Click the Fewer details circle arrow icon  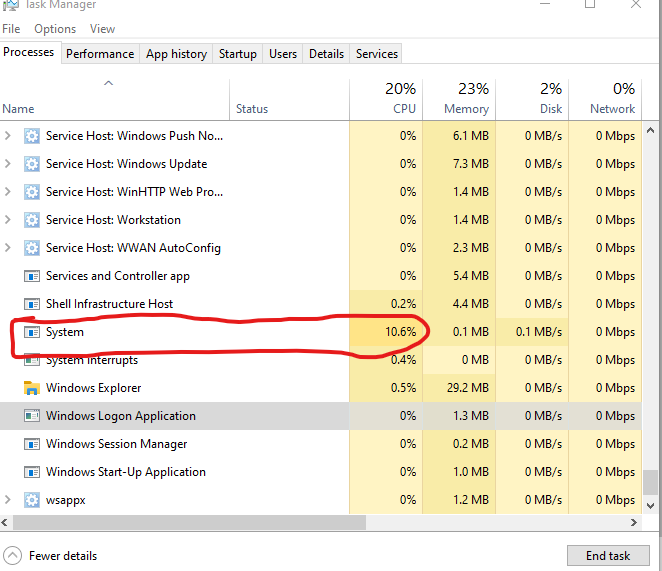pyautogui.click(x=12, y=556)
